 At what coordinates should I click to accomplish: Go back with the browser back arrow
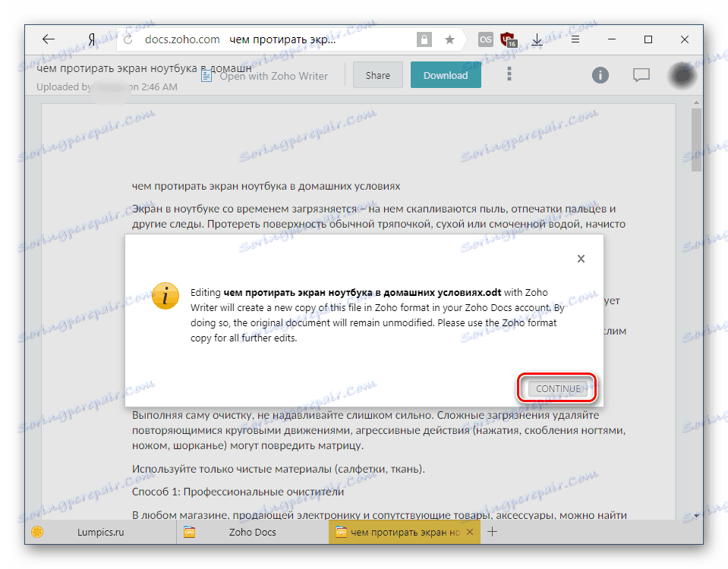pyautogui.click(x=49, y=39)
